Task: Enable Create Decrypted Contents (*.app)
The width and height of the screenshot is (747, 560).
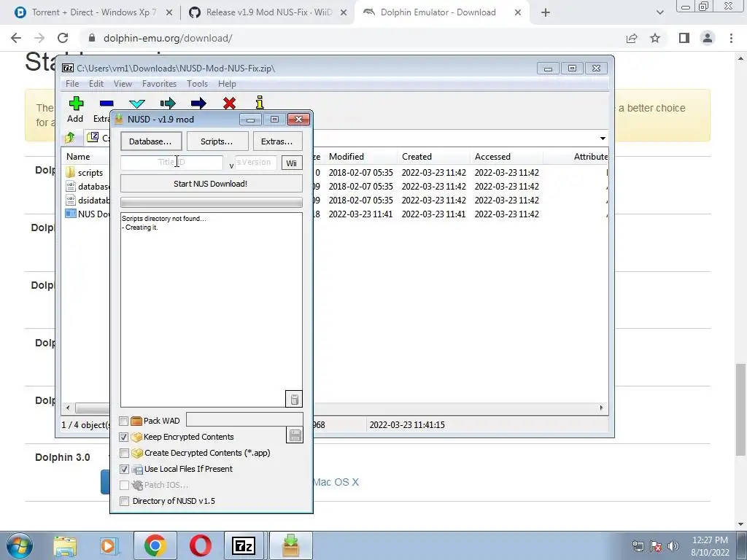Action: 124,453
